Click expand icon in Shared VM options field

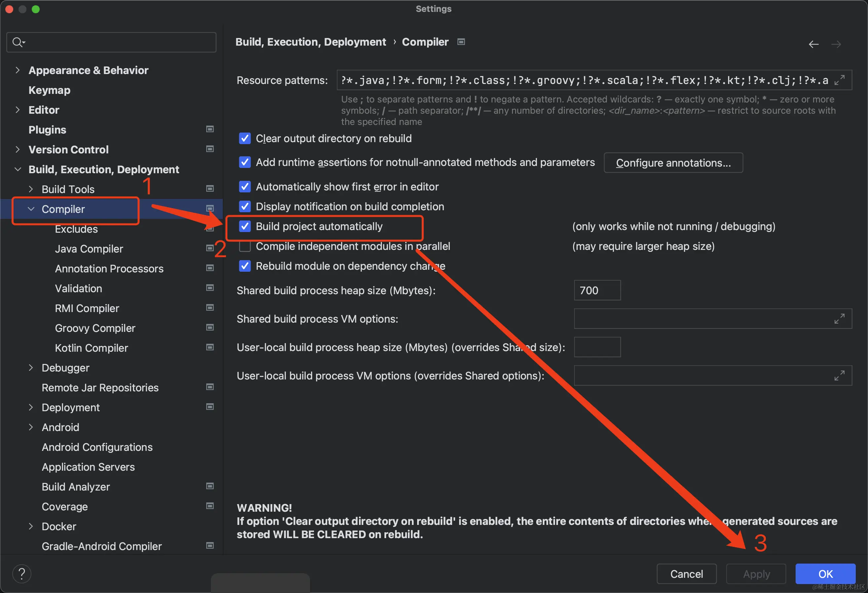tap(839, 319)
